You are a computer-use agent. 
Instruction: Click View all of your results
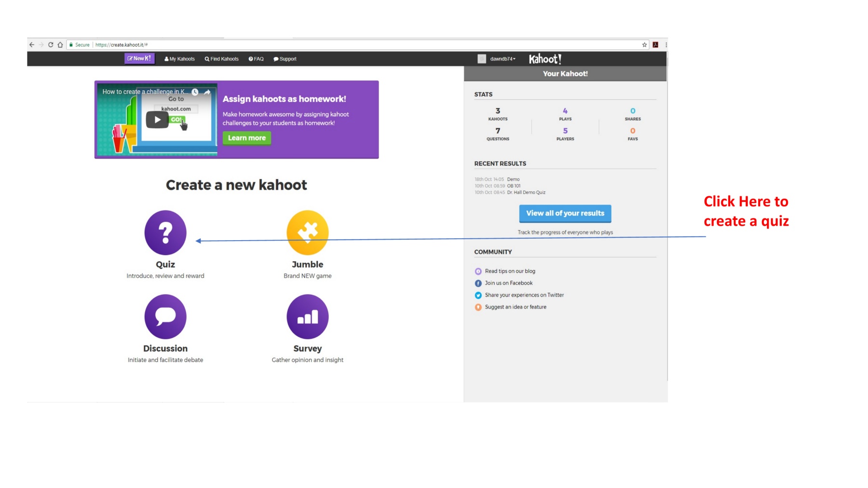tap(565, 213)
